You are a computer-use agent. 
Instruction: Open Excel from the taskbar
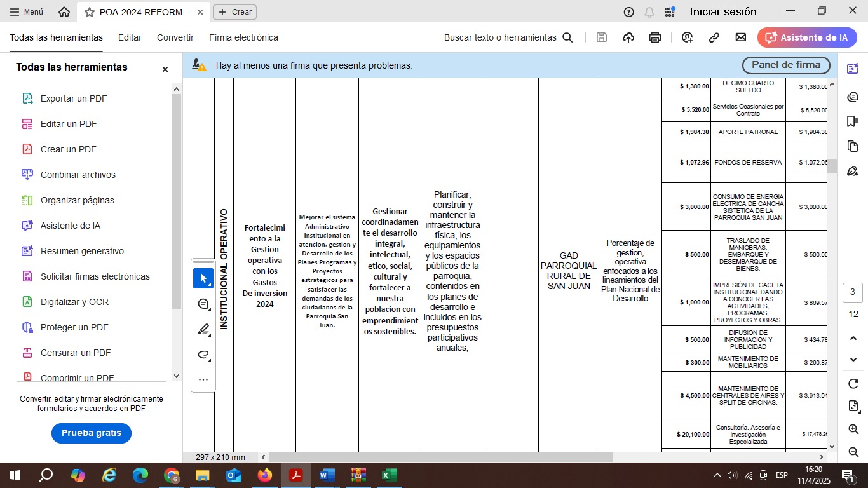[389, 475]
